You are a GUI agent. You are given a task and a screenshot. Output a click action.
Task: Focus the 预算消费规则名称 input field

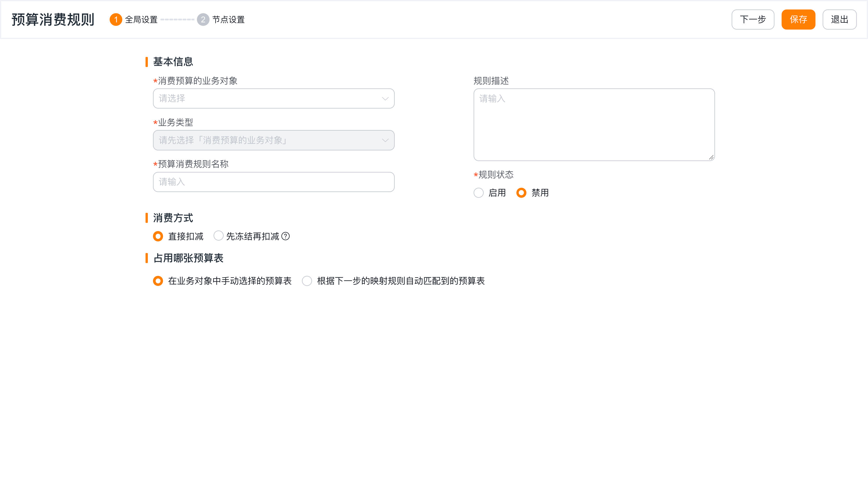(x=274, y=182)
